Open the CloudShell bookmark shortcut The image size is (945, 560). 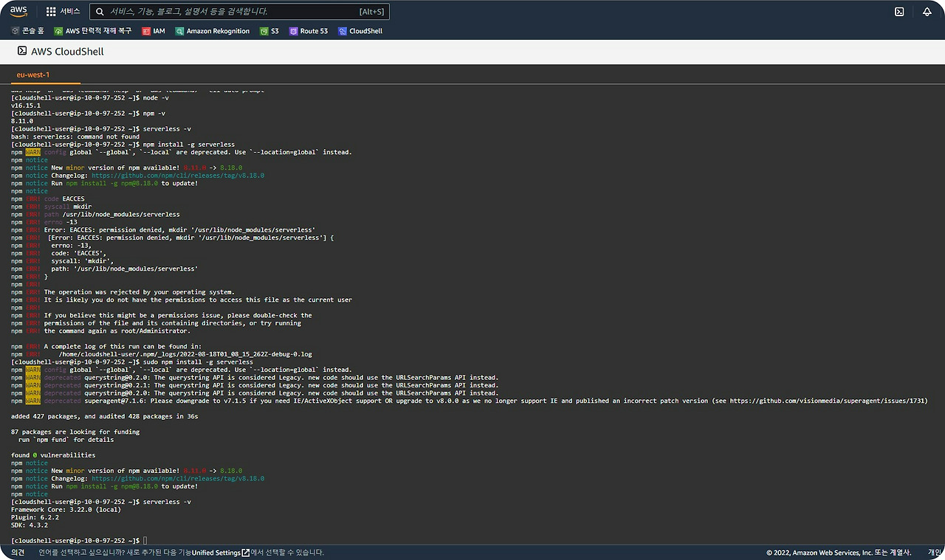[x=360, y=31]
